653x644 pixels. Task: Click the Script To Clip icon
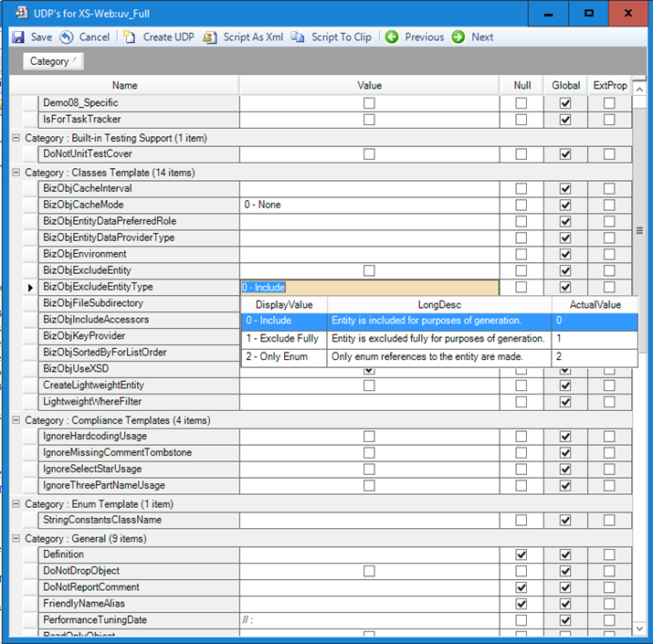[298, 37]
